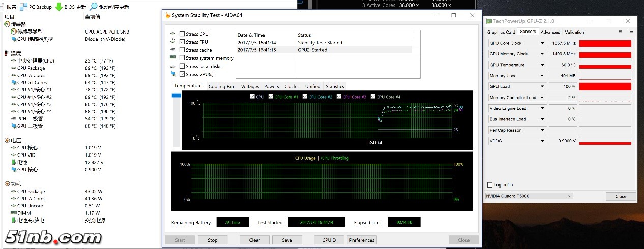644x249 pixels.
Task: Click the Close button in GPU-Z
Action: click(x=621, y=196)
